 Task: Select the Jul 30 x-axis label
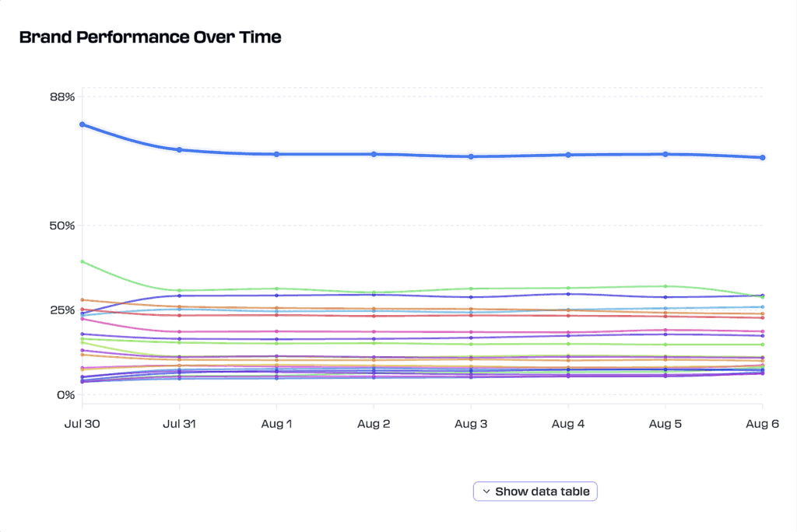coord(82,424)
